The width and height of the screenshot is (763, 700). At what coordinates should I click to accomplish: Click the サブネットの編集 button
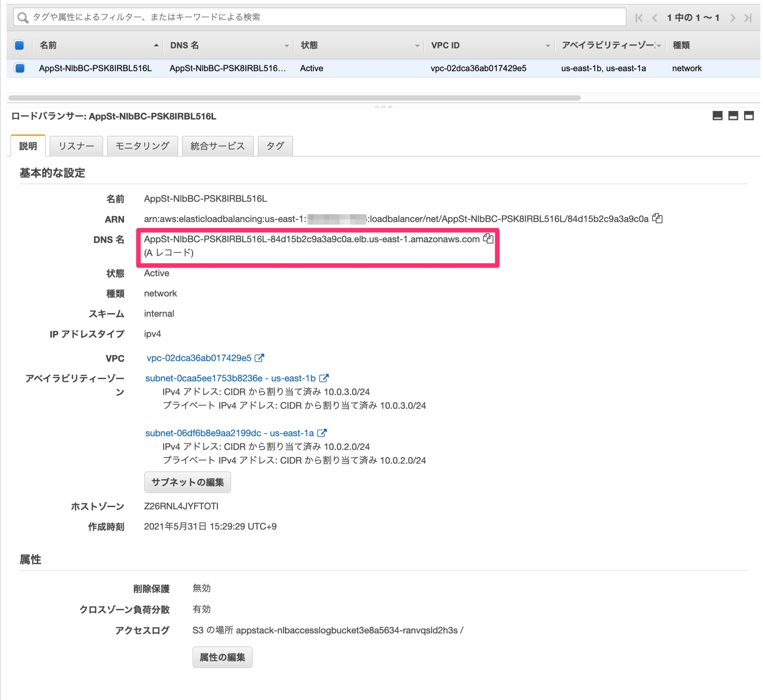[187, 482]
